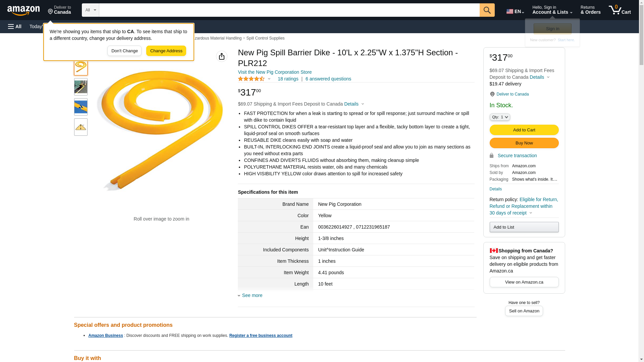Click the search magnifier button
This screenshot has width=644, height=362.
487,10
